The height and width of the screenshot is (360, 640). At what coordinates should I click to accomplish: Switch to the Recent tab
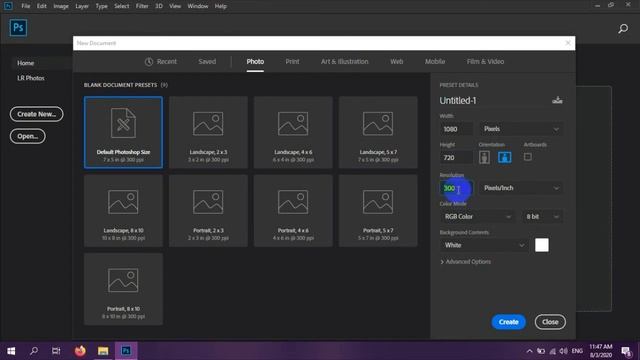coord(161,62)
